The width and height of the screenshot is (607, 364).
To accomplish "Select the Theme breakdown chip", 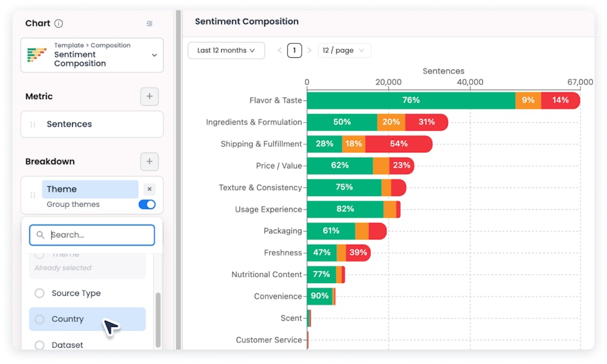I will coord(90,189).
